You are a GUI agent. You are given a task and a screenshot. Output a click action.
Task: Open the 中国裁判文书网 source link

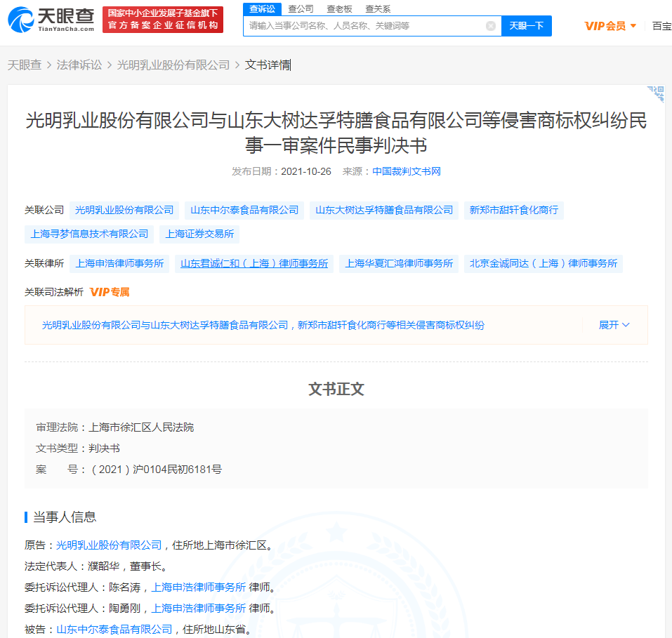[x=407, y=171]
